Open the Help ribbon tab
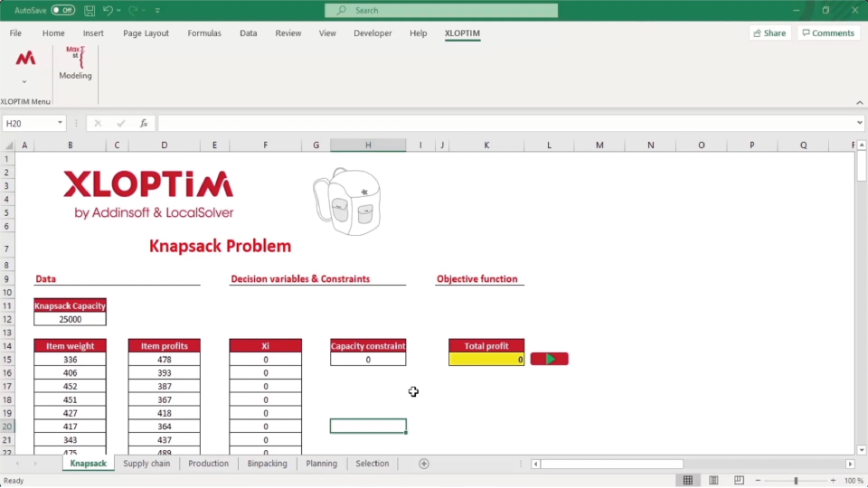Viewport: 868px width, 488px height. (x=418, y=33)
